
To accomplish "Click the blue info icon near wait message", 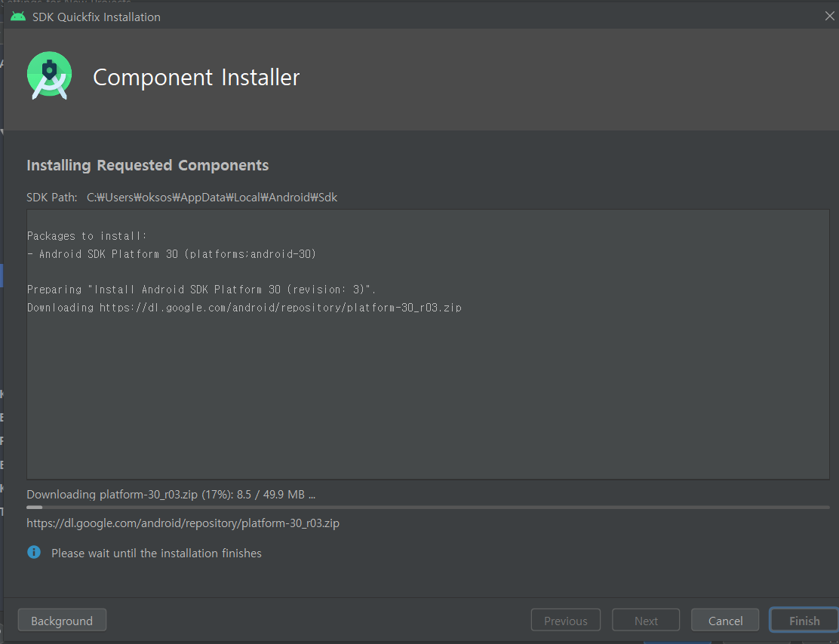I will pos(34,553).
